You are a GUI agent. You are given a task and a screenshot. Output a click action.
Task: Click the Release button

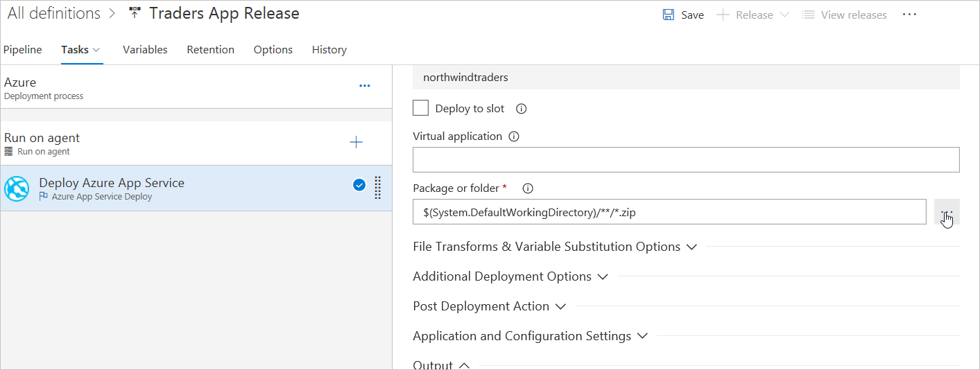click(753, 15)
